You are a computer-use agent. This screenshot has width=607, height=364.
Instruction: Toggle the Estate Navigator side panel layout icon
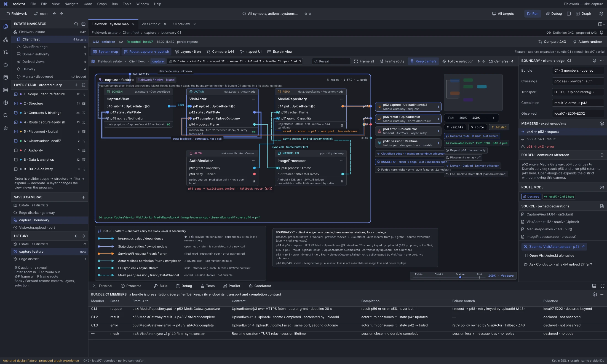(x=83, y=24)
